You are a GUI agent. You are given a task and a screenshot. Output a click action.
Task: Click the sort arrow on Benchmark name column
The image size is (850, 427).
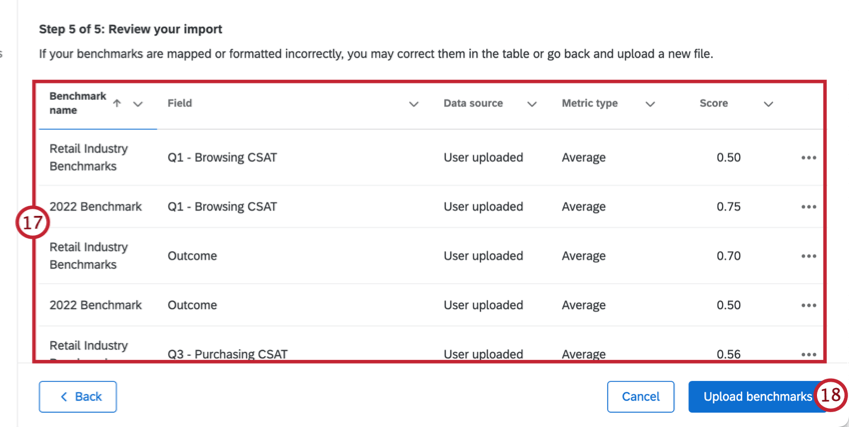[117, 103]
